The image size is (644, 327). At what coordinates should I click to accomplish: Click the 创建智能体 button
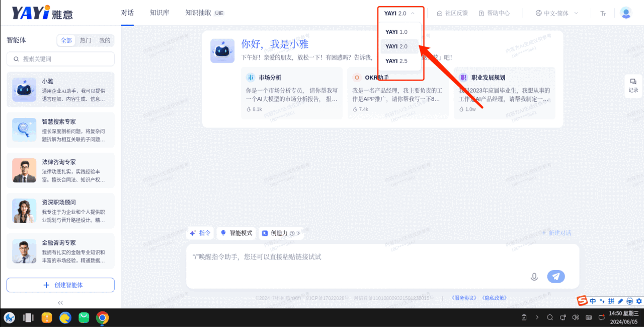click(x=60, y=285)
